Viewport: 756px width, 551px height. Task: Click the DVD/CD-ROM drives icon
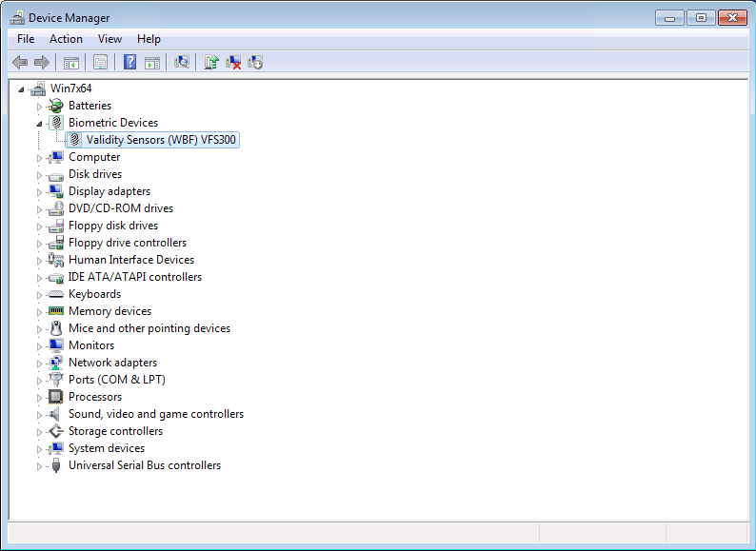[x=56, y=208]
